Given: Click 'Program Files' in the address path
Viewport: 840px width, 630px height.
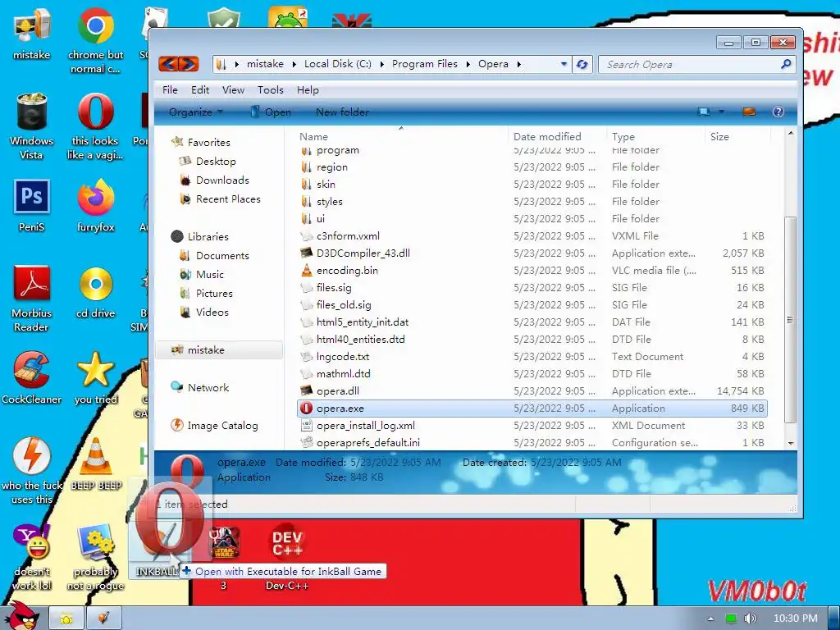Looking at the screenshot, I should (x=425, y=64).
